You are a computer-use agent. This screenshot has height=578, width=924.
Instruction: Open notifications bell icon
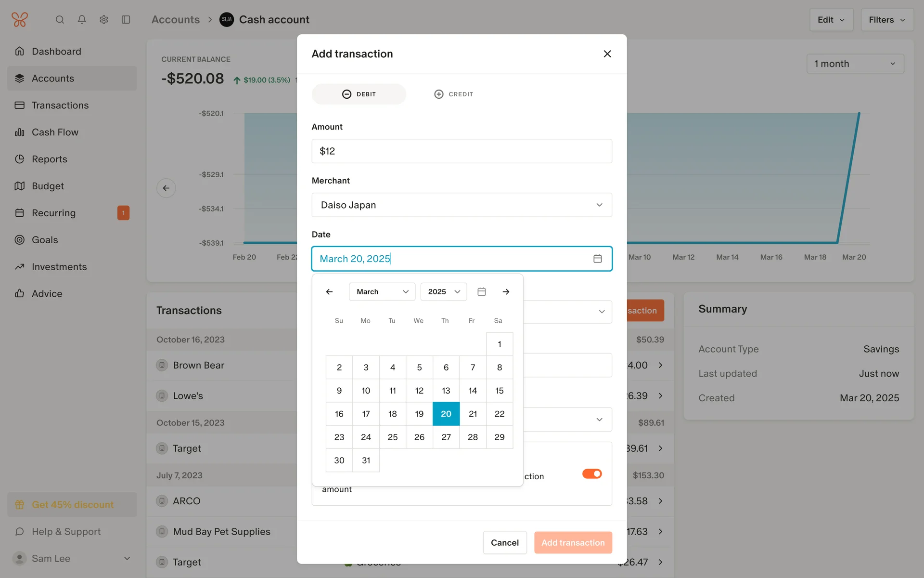point(82,20)
